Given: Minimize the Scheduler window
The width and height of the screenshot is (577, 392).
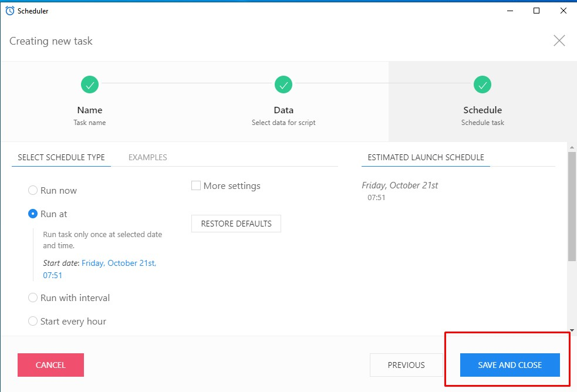Looking at the screenshot, I should pyautogui.click(x=509, y=11).
